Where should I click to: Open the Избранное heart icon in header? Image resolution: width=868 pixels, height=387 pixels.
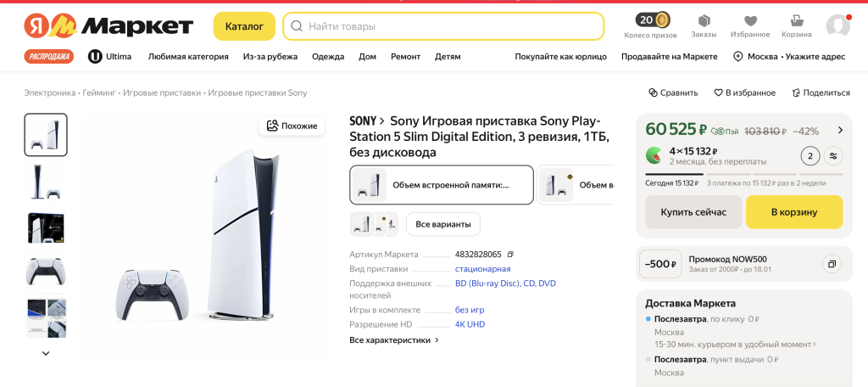pyautogui.click(x=750, y=21)
